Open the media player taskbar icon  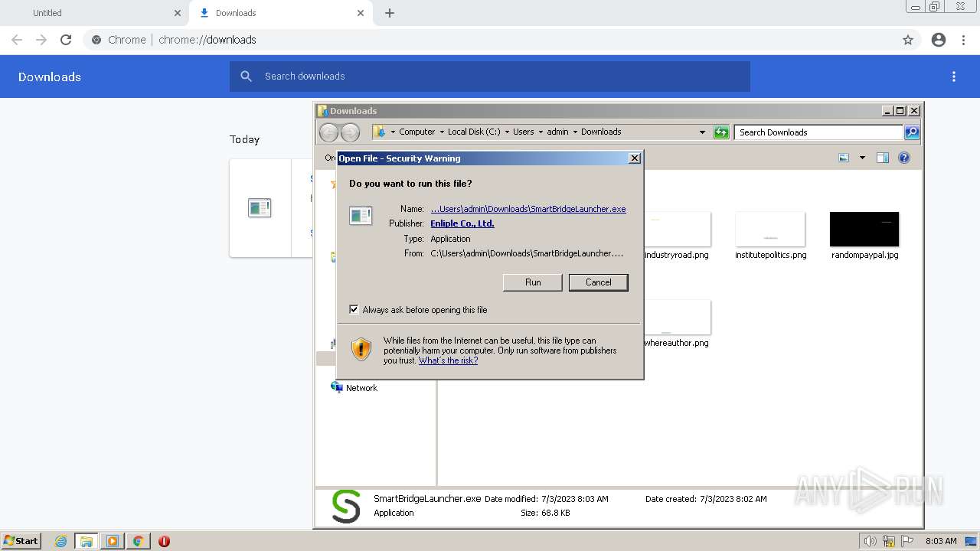point(113,541)
